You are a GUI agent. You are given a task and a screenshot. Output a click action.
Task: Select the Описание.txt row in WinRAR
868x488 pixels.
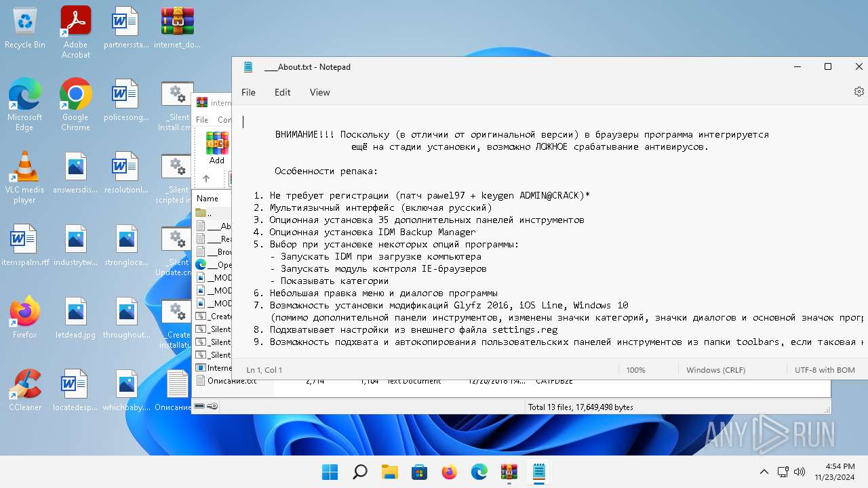tap(226, 380)
